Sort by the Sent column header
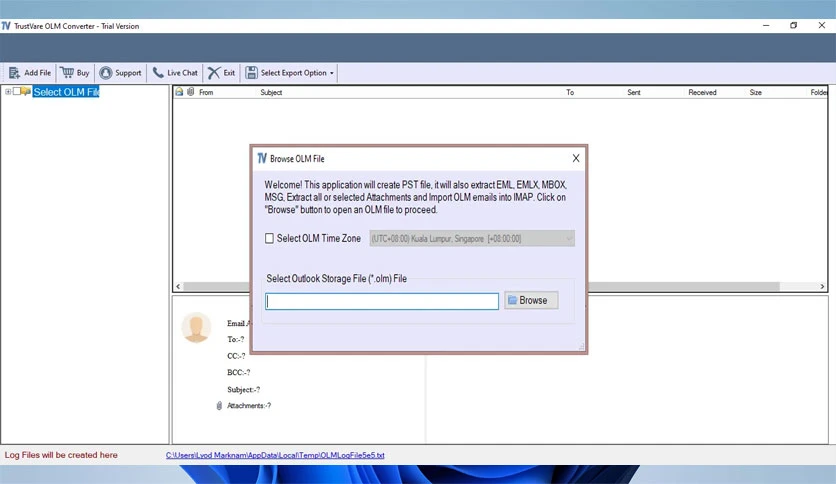Image resolution: width=836 pixels, height=484 pixels. pos(633,92)
